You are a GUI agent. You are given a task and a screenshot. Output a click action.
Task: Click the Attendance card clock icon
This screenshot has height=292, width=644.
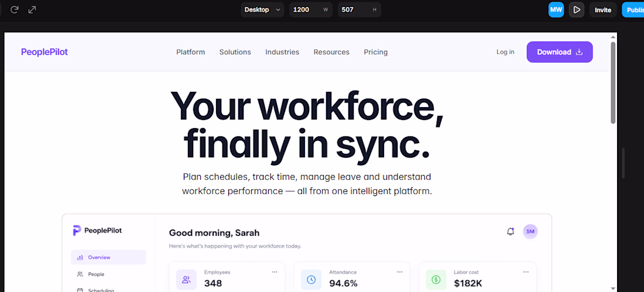(x=311, y=280)
